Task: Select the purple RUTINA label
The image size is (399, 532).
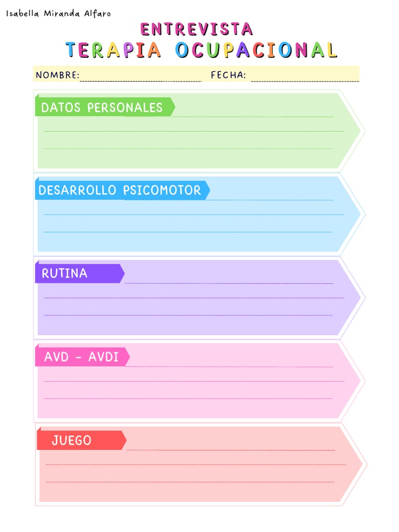Action: 65,273
